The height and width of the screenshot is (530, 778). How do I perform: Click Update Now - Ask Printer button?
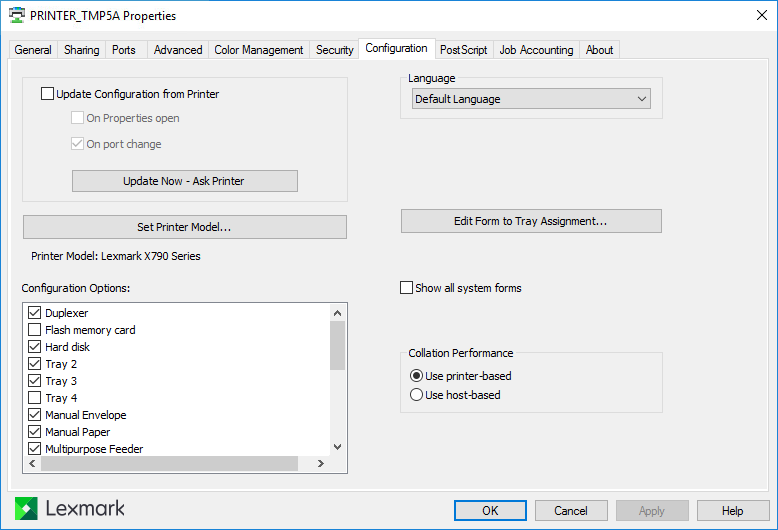184,181
